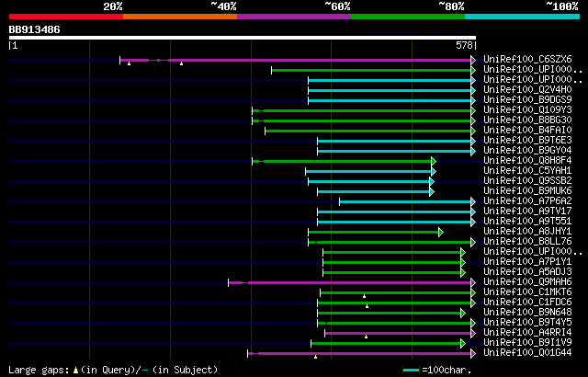Open subject UniRef100_B9DGS9 label
This screenshot has width=588, height=377.
pos(527,100)
